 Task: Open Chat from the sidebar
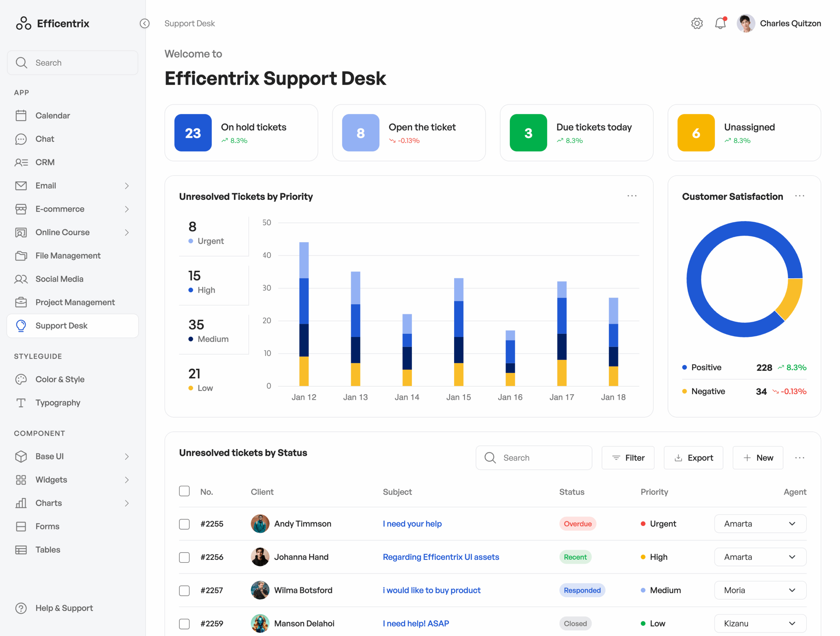(44, 139)
